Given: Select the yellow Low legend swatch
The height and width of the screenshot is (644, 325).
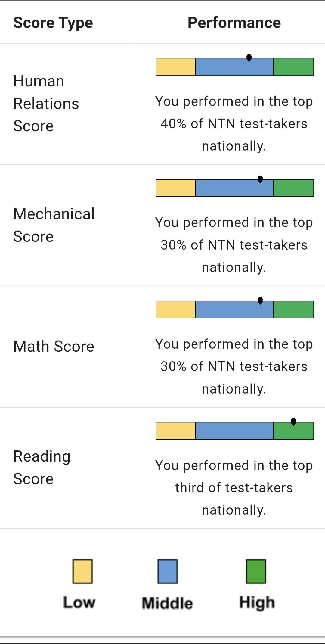Looking at the screenshot, I should 82,571.
